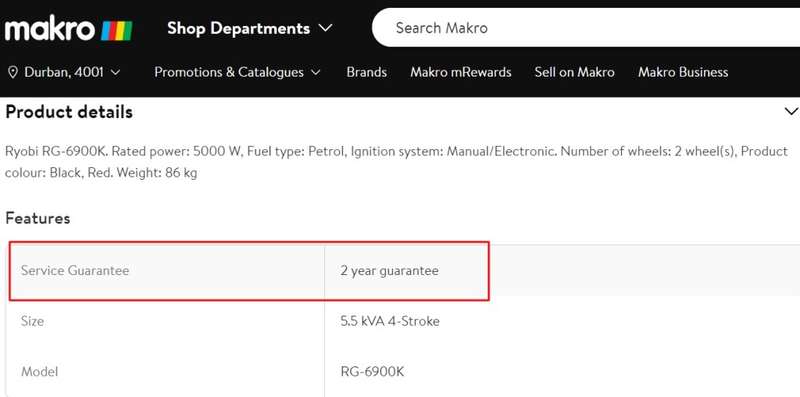Screen dimensions: 800x397
Task: Open the Shop Departments dropdown
Action: coord(249,28)
